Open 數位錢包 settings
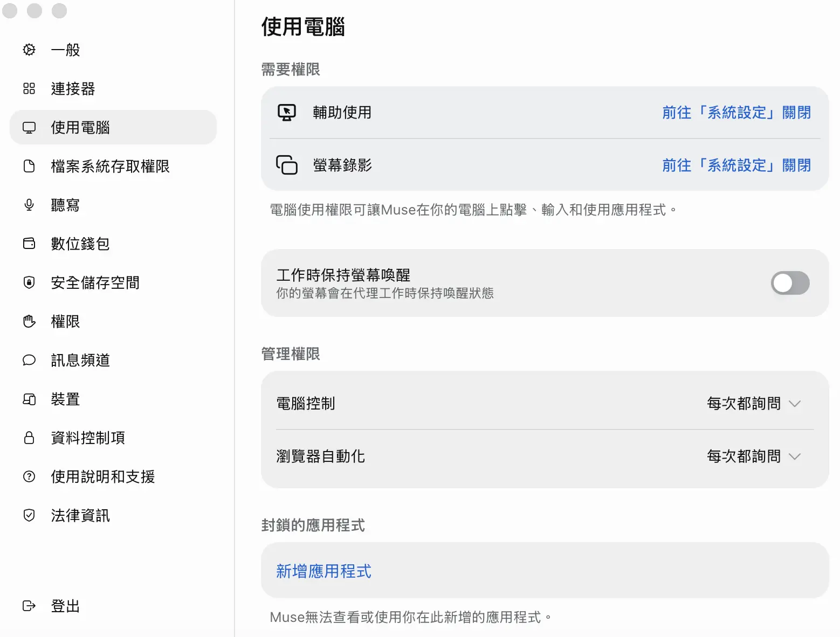840x637 pixels. coord(113,244)
